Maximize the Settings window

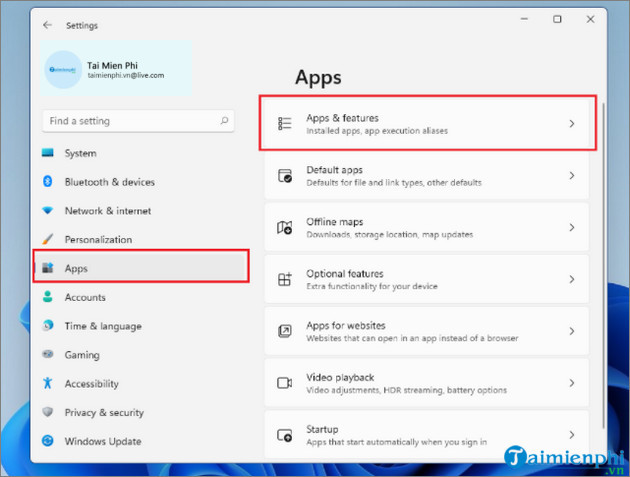click(x=557, y=19)
